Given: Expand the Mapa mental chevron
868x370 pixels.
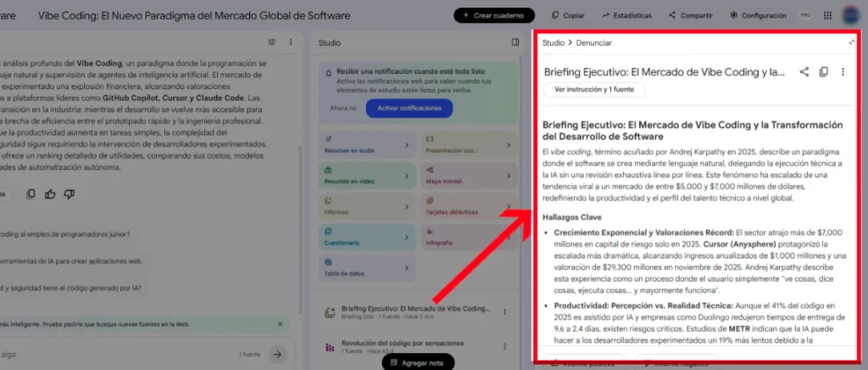Looking at the screenshot, I should 509,177.
